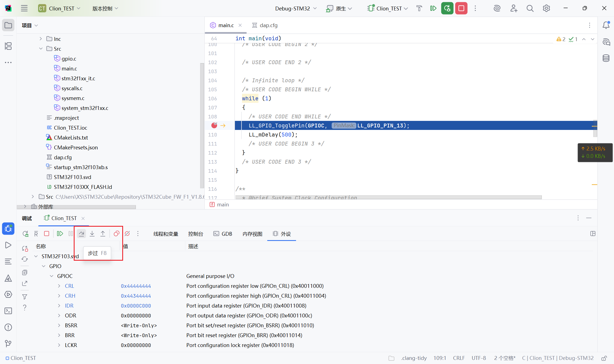The height and width of the screenshot is (364, 614).
Task: Click the Step Over debug button
Action: pos(81,234)
